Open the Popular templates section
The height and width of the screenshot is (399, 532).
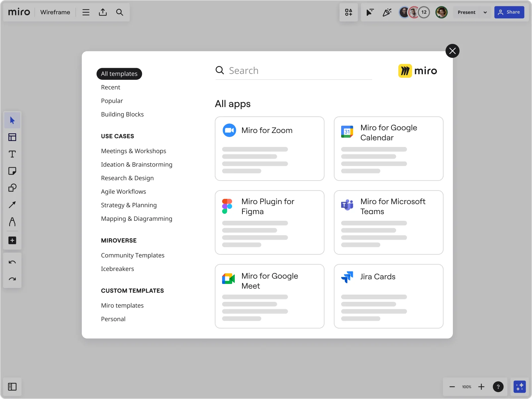pyautogui.click(x=112, y=101)
